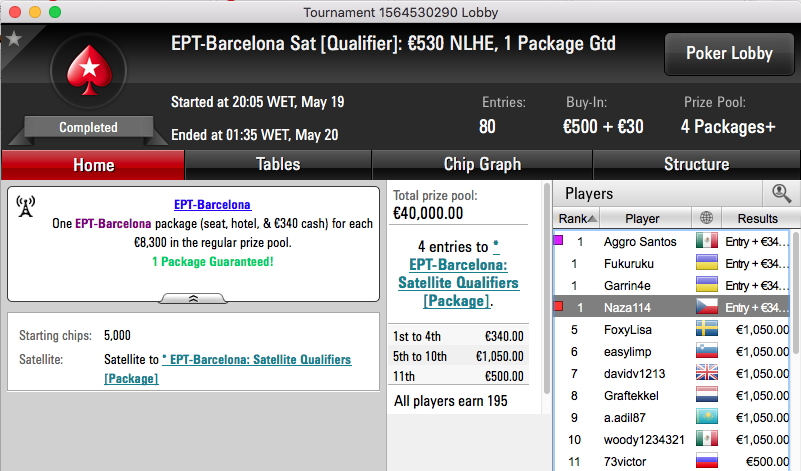Select player row Graftekkel

click(672, 395)
